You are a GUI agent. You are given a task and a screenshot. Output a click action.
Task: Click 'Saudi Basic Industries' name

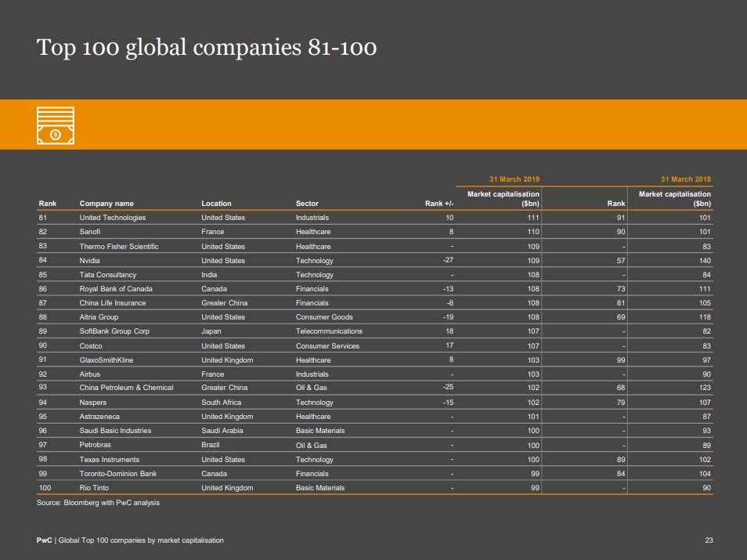coord(115,431)
